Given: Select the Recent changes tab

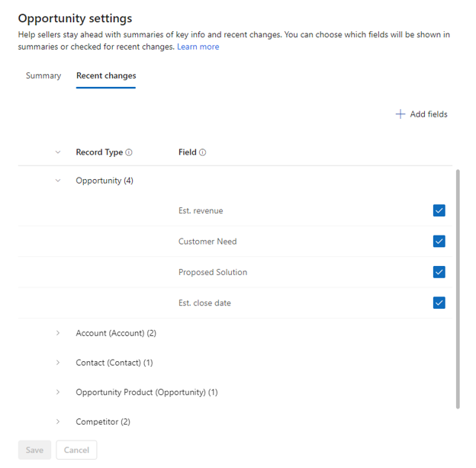Looking at the screenshot, I should click(x=106, y=75).
